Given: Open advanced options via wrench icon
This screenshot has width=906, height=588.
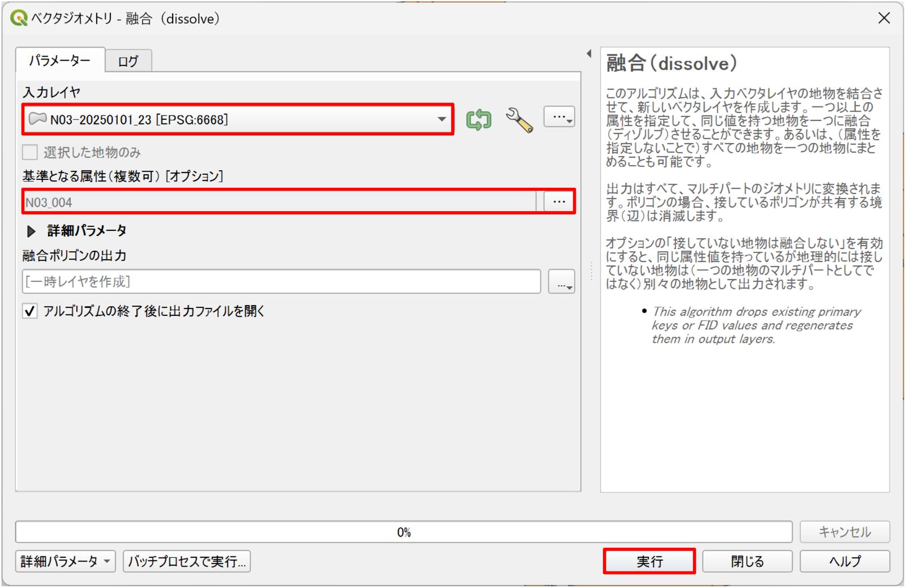Looking at the screenshot, I should pyautogui.click(x=519, y=120).
